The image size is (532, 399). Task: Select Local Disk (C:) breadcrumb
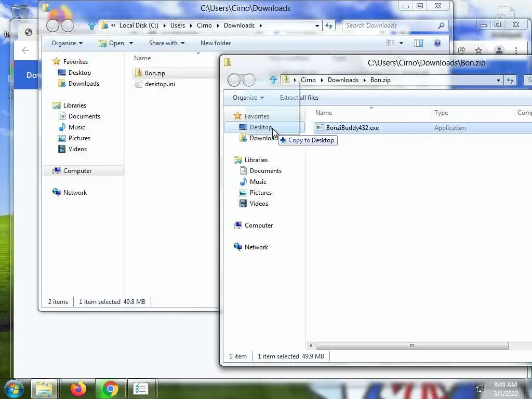coord(139,25)
